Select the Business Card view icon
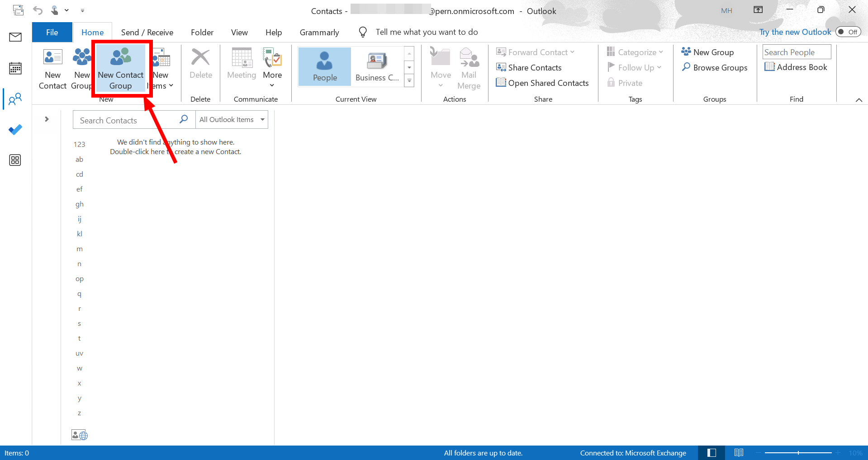This screenshot has height=460, width=868. tap(377, 66)
